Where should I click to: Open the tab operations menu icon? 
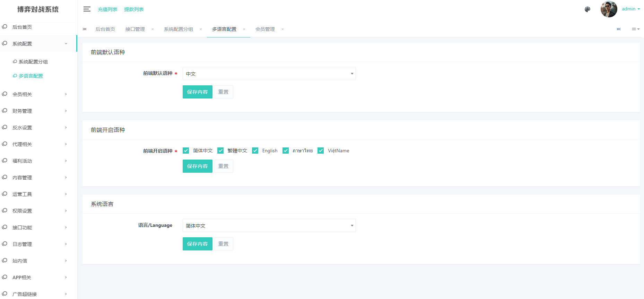[635, 29]
